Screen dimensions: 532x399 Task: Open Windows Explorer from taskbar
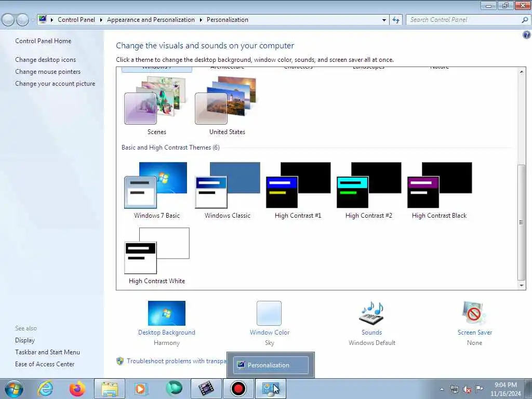pos(110,389)
